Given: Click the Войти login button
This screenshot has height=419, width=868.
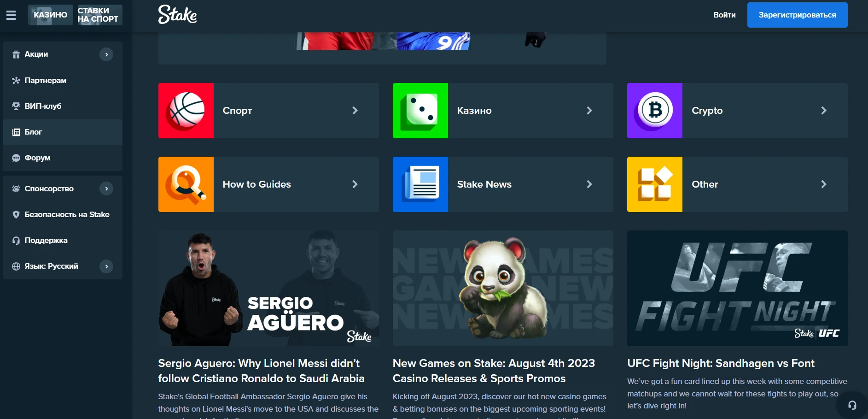Looking at the screenshot, I should tap(724, 15).
